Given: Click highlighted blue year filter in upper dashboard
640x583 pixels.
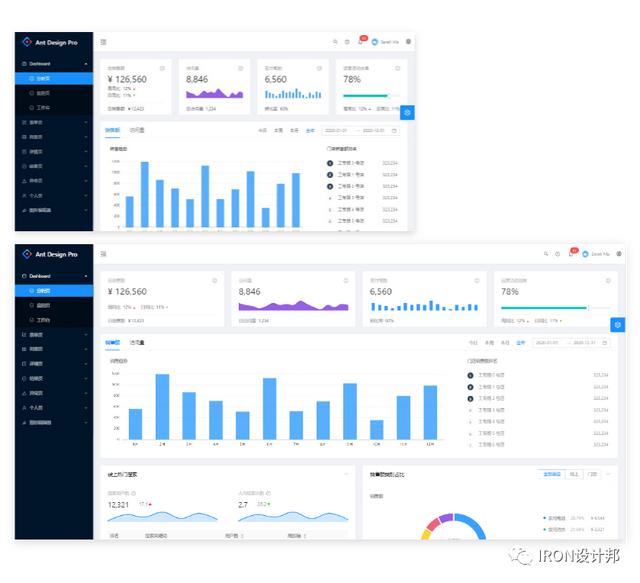Looking at the screenshot, I should (310, 131).
